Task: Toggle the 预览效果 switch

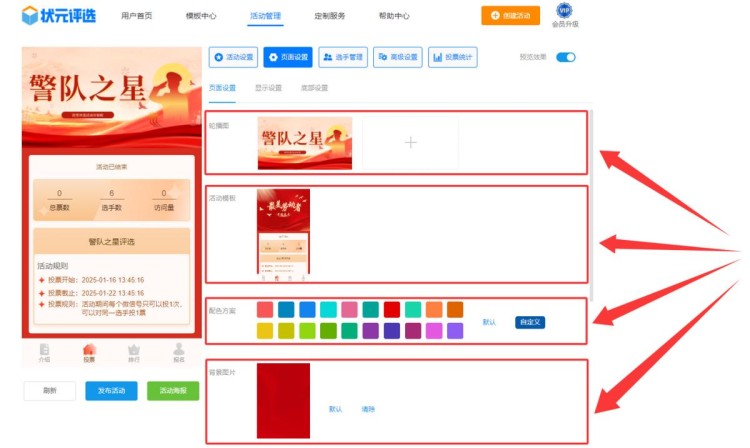Action: tap(566, 58)
